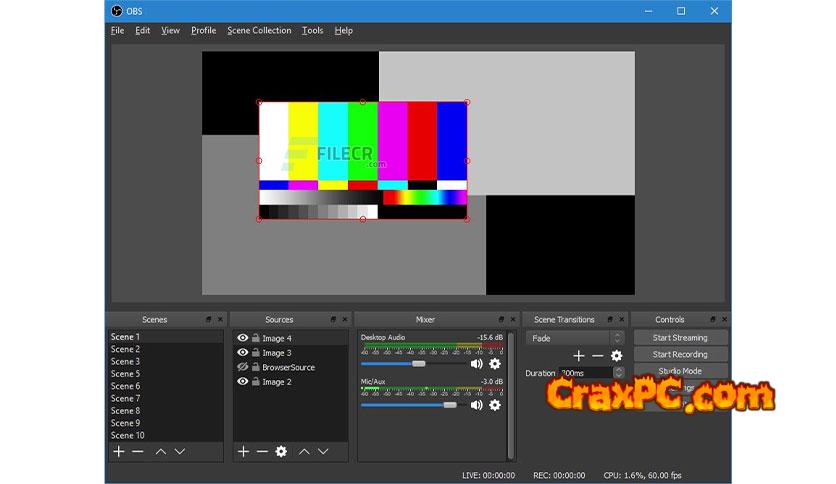The height and width of the screenshot is (484, 836).
Task: Mute Desktop Audio speaker icon
Action: tap(476, 364)
